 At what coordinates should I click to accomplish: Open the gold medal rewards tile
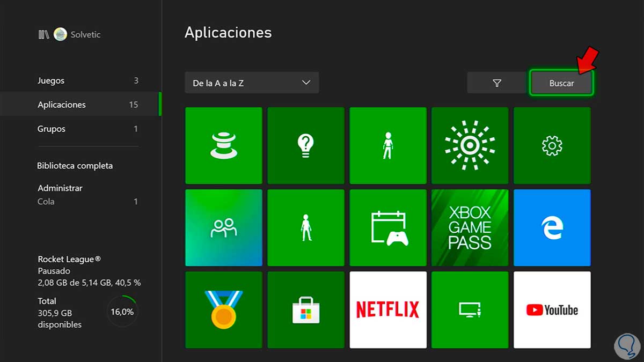(224, 310)
